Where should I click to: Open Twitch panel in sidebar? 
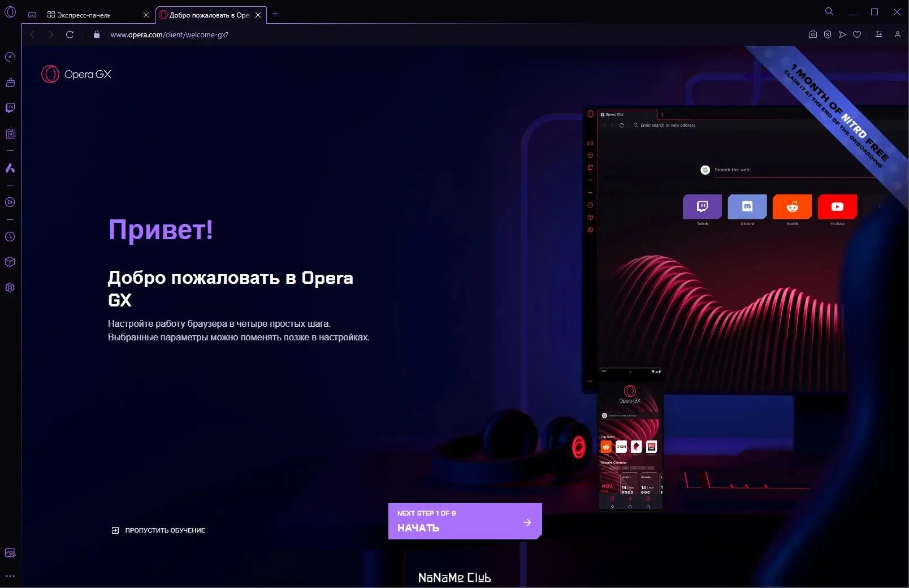(10, 108)
